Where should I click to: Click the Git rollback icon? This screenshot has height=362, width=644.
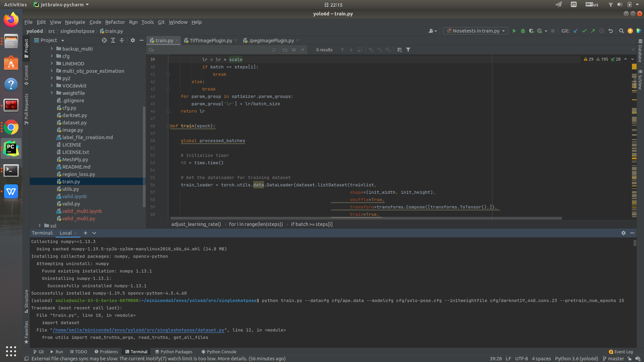(x=610, y=31)
